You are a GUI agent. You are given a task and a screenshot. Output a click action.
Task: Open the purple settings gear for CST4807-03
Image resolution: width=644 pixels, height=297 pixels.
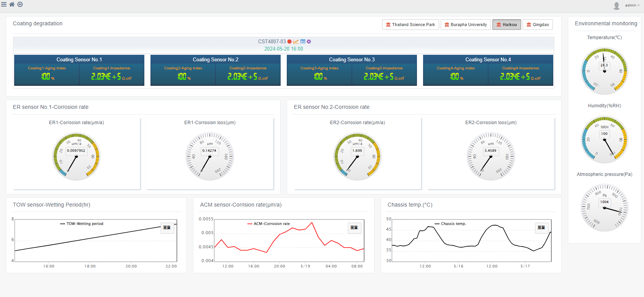pos(309,41)
